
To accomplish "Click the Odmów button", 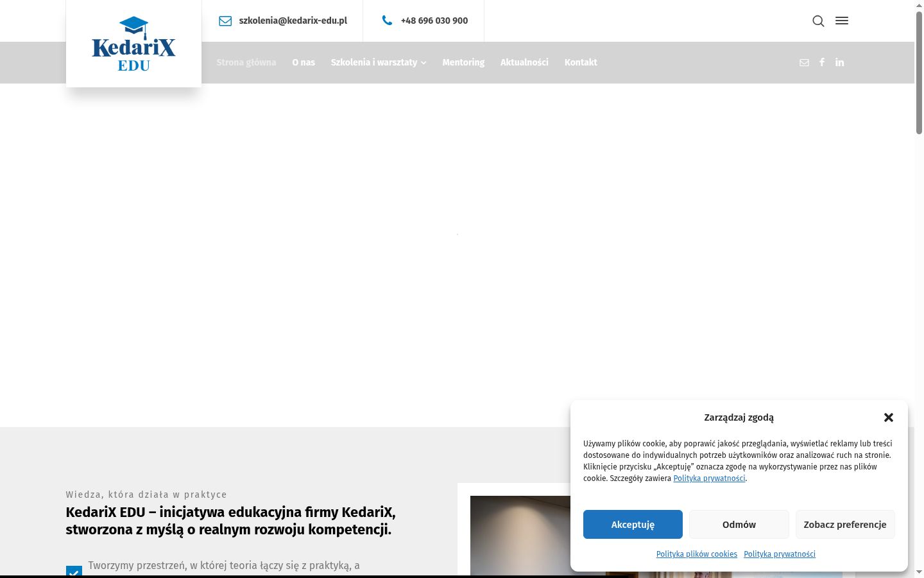I will click(739, 525).
